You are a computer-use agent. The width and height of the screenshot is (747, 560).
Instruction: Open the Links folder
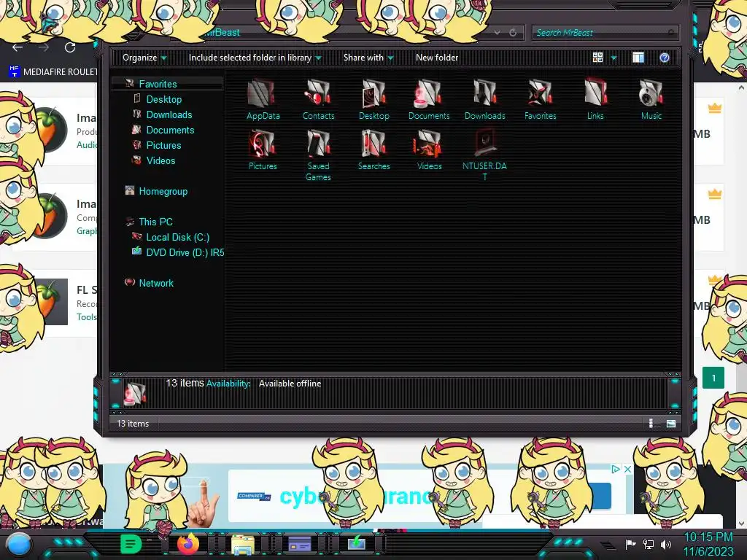(595, 99)
